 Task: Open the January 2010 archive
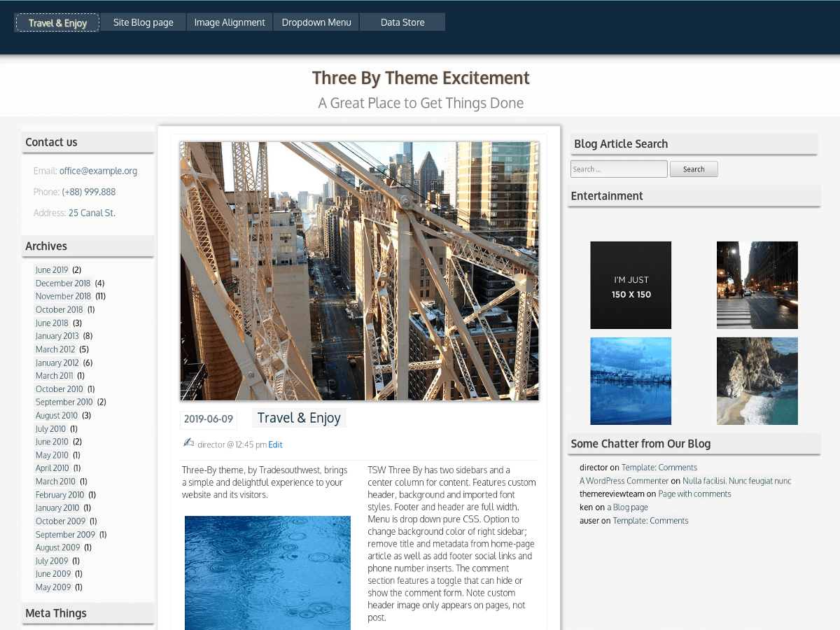(57, 508)
